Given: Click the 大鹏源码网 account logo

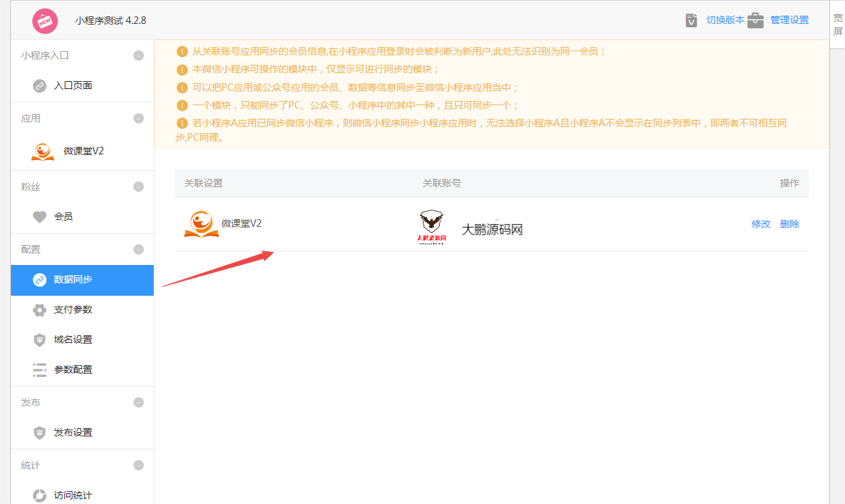Looking at the screenshot, I should (430, 226).
